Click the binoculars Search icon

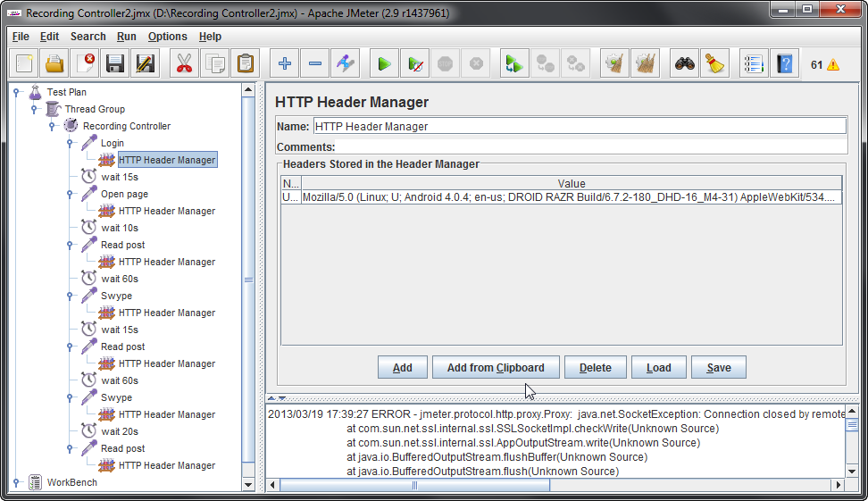pyautogui.click(x=685, y=63)
